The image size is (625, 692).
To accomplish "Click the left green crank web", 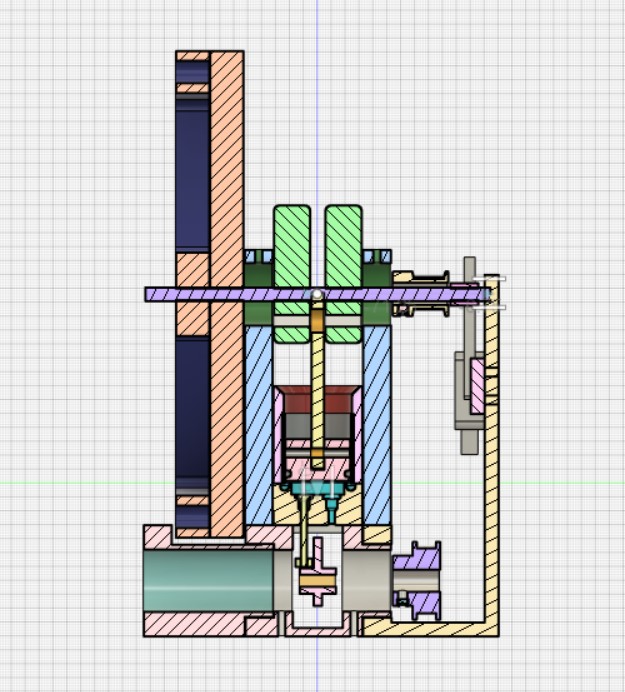I will click(291, 274).
